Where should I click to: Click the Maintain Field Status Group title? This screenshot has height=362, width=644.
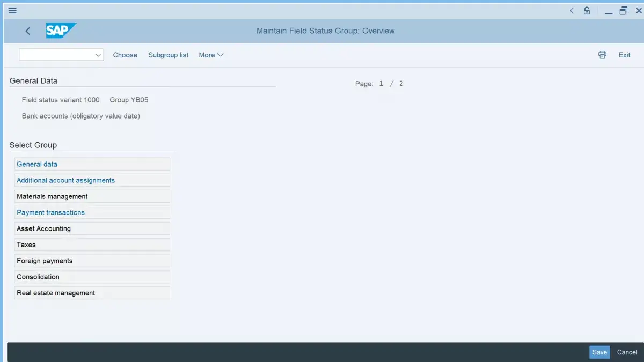(325, 31)
